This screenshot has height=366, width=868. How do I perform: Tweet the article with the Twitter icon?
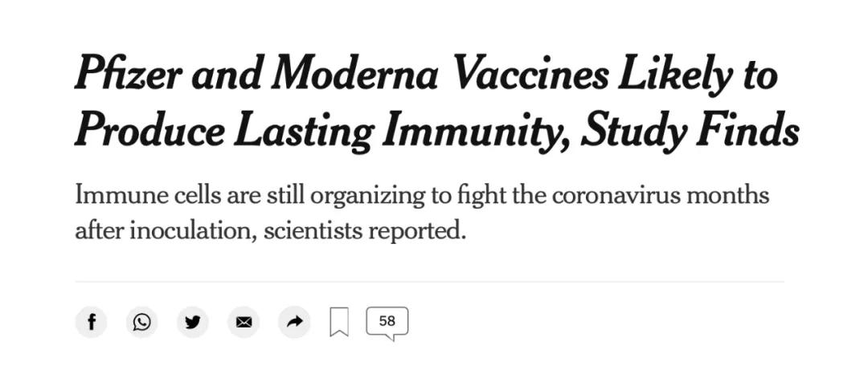point(193,322)
